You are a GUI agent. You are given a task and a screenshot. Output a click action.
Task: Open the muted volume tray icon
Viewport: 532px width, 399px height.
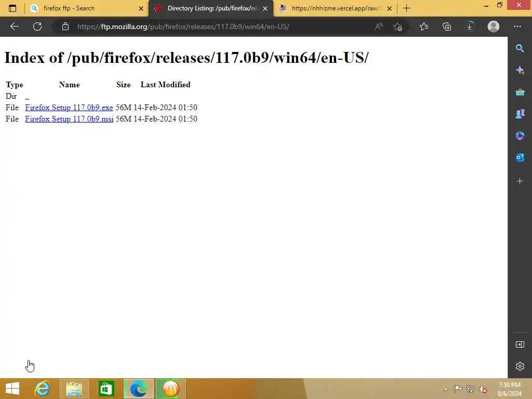pyautogui.click(x=483, y=389)
